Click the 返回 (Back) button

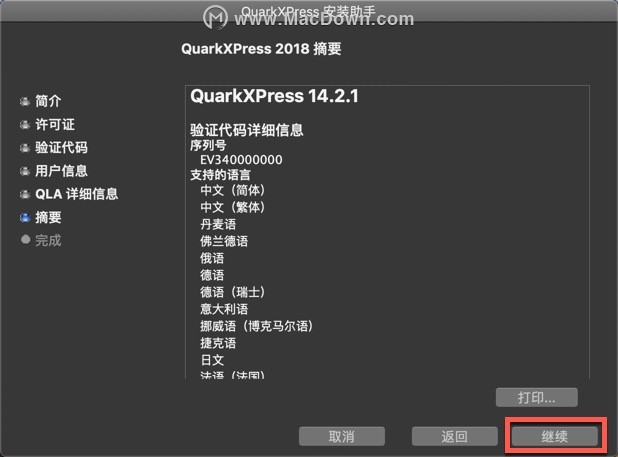[454, 436]
